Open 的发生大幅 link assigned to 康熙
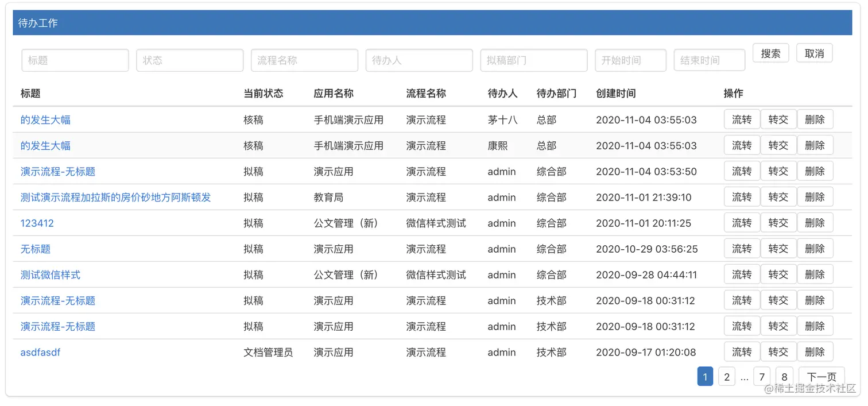This screenshot has width=868, height=406. tap(45, 146)
